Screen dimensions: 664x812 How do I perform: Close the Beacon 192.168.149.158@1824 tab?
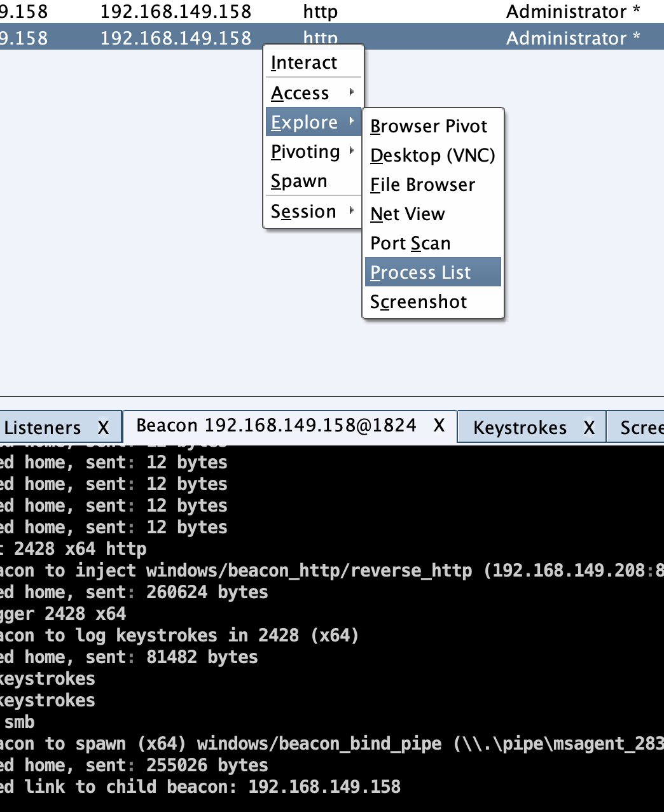tap(439, 425)
